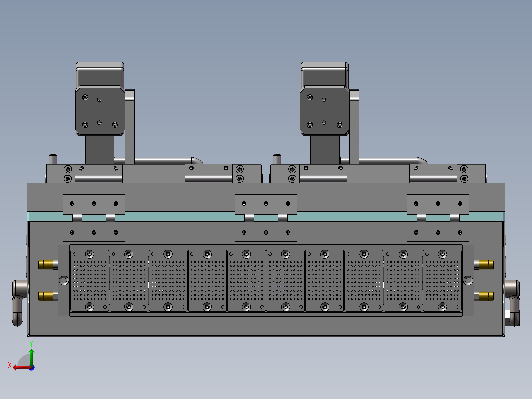Select the rightmost perforated panel
Screen dimensions: 532x399
pyautogui.click(x=442, y=280)
